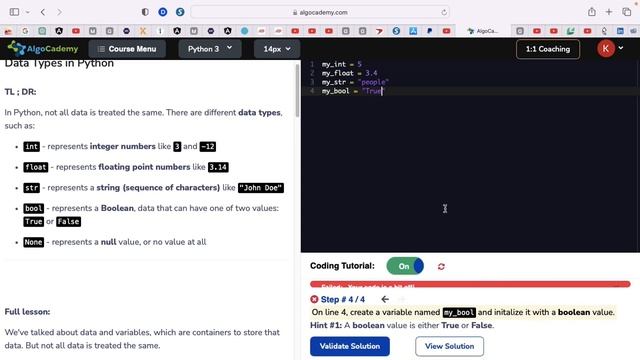Click the red X failed step icon
The height and width of the screenshot is (360, 640).
[314, 299]
